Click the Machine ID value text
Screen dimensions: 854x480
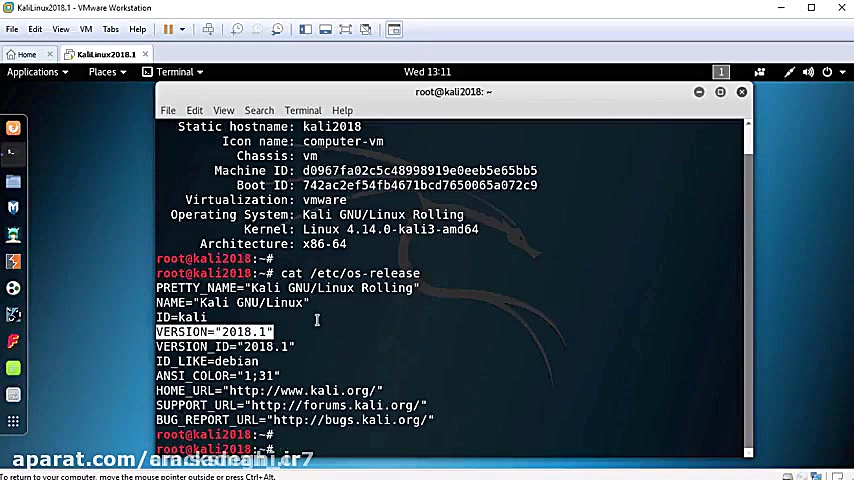[420, 171]
